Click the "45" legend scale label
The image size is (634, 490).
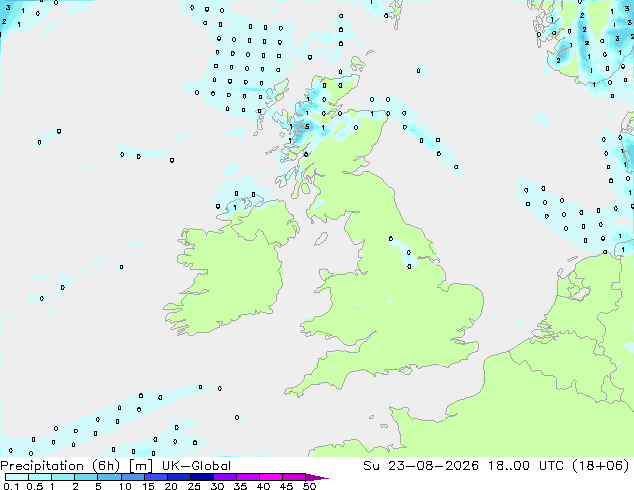click(x=286, y=486)
